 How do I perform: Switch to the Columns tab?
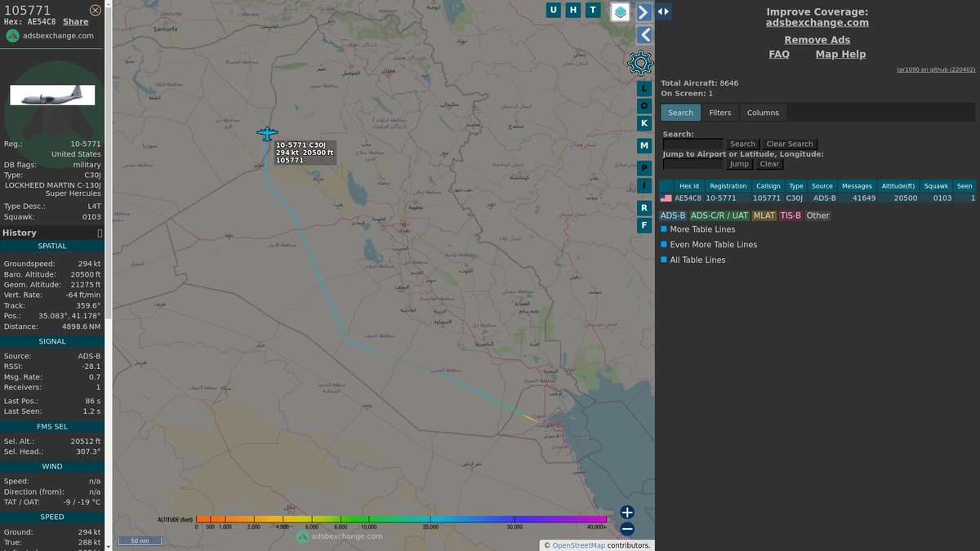tap(763, 113)
